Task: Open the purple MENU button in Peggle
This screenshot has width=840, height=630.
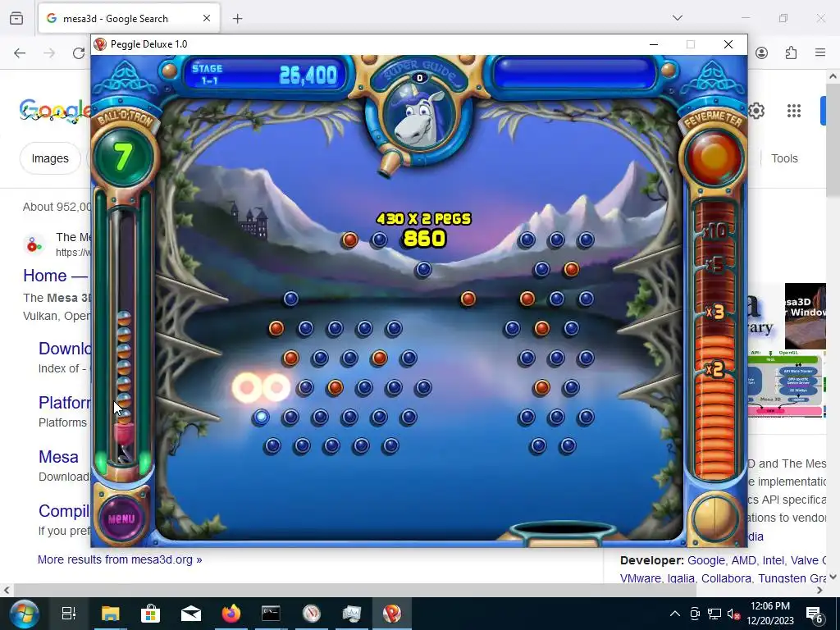Action: coord(121,518)
